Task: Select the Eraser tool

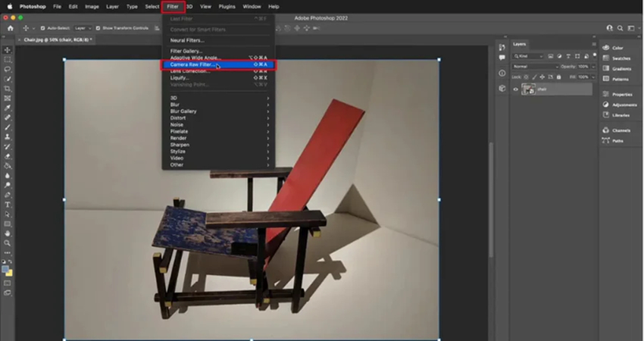Action: pyautogui.click(x=8, y=157)
